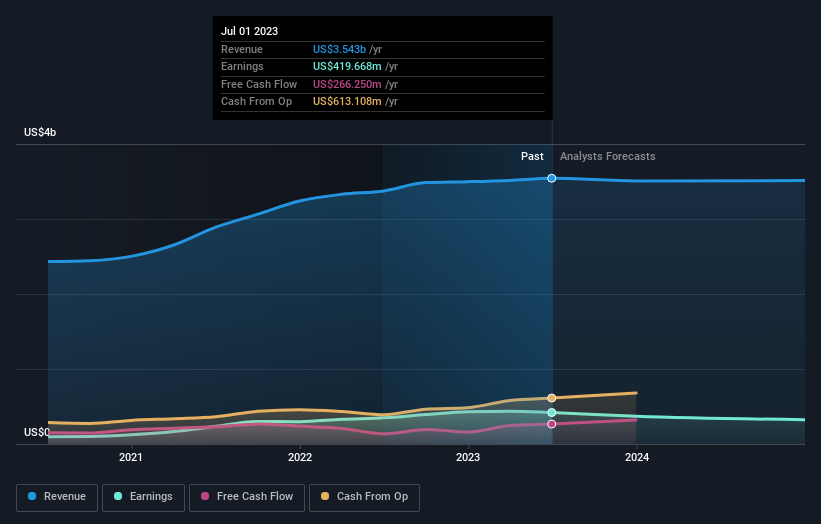
Task: Click the 2021 axis label
Action: click(130, 457)
